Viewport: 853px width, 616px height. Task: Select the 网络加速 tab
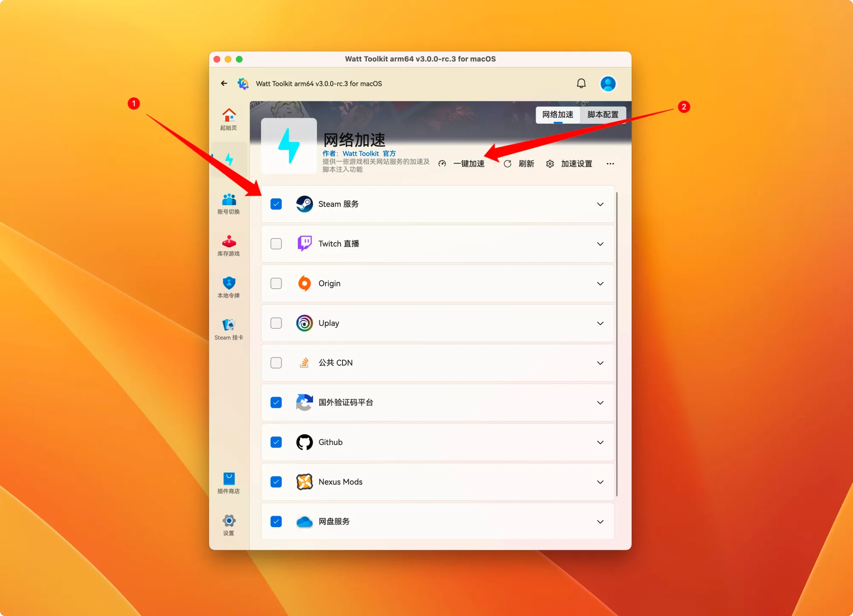[x=557, y=115]
